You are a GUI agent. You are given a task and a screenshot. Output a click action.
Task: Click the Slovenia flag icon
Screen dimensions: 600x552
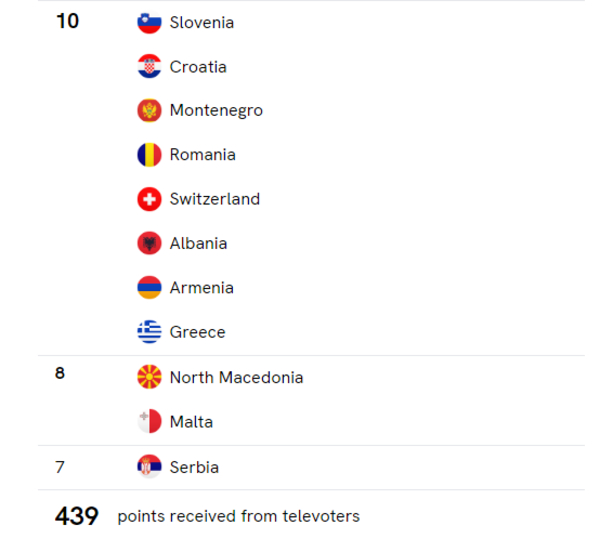click(149, 22)
